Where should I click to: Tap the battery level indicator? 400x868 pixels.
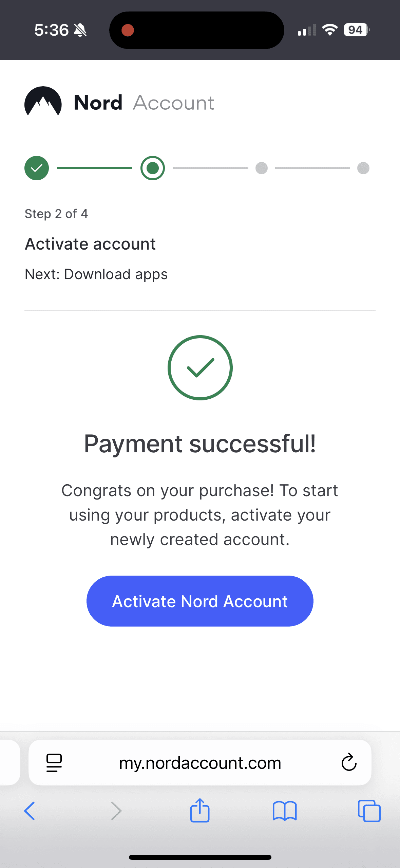click(356, 30)
